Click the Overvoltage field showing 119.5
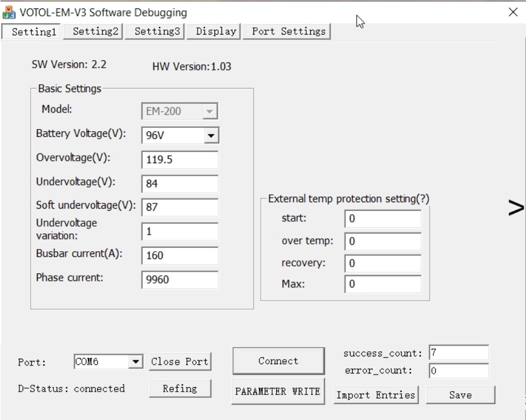The image size is (526, 420). coord(180,160)
